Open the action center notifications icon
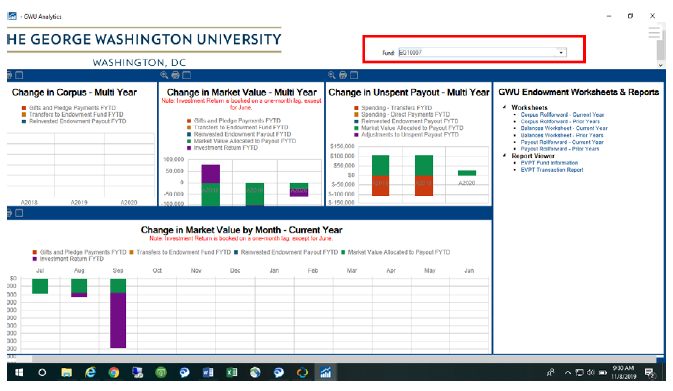The width and height of the screenshot is (673, 391). (650, 373)
